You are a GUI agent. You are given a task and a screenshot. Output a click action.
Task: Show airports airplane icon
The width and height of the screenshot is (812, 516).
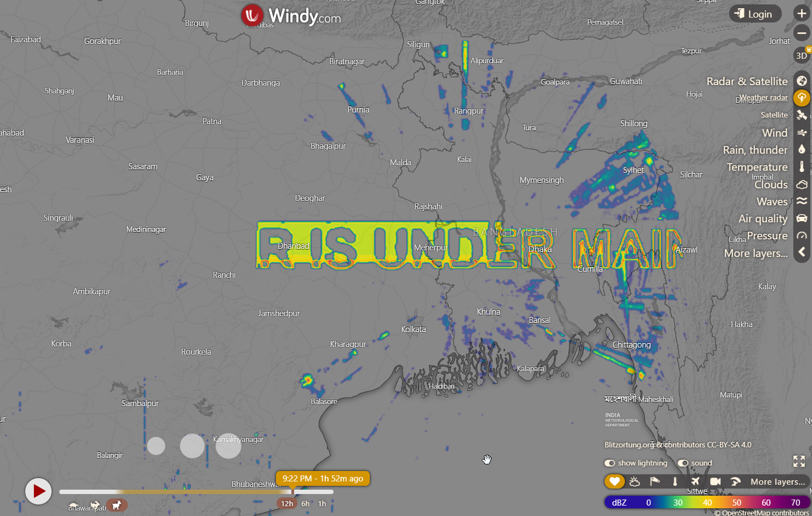(x=695, y=481)
